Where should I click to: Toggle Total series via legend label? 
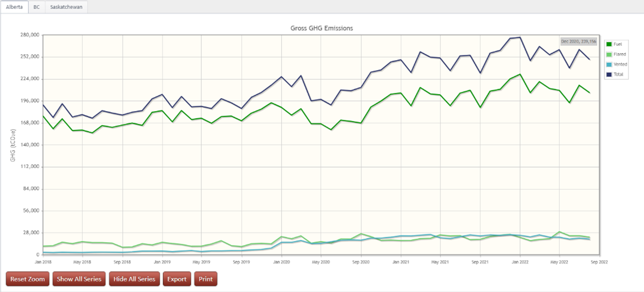[618, 74]
